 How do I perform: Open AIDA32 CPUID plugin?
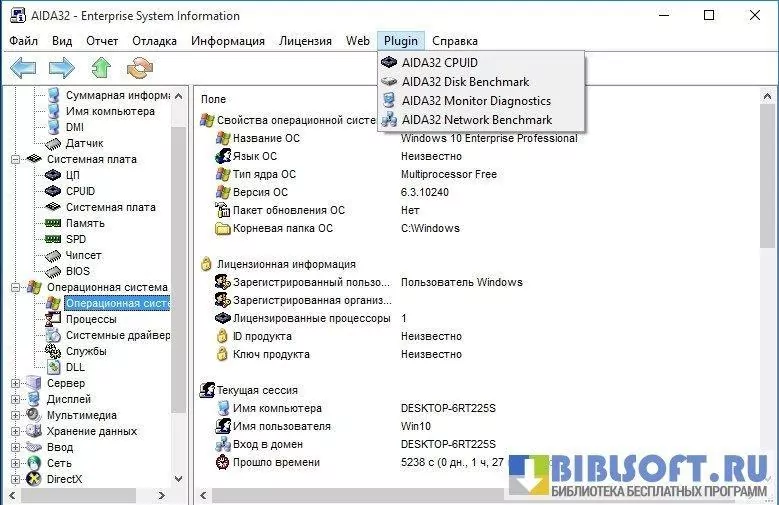440,62
